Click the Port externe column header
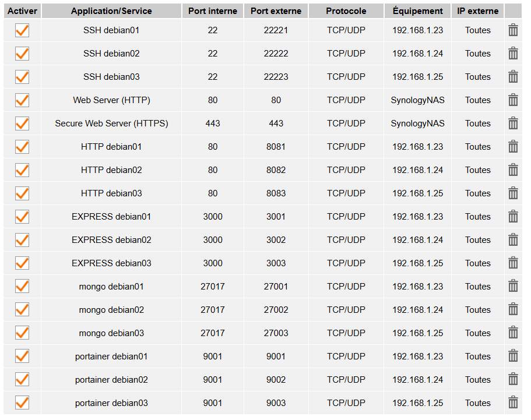531x420 pixels. tap(276, 11)
